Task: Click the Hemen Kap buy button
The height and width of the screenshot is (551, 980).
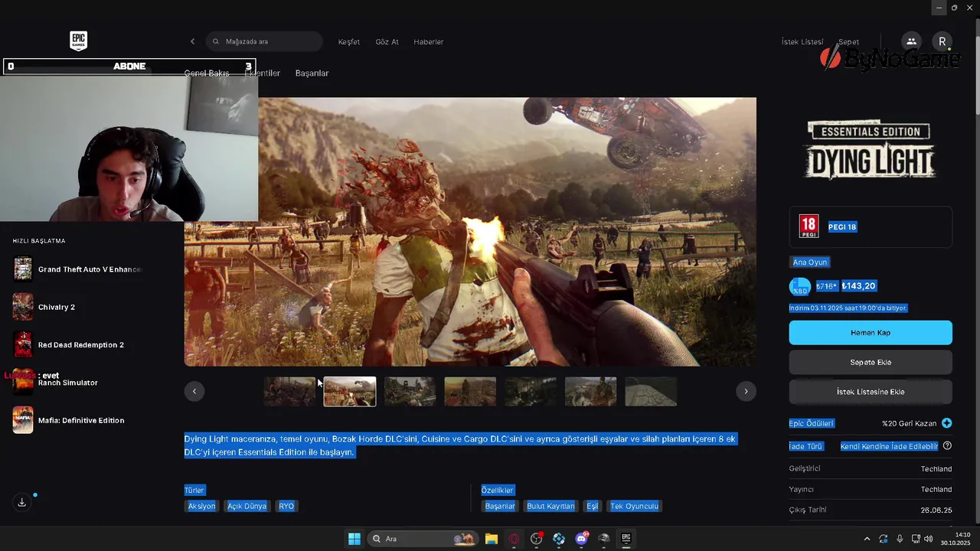Action: pos(871,333)
